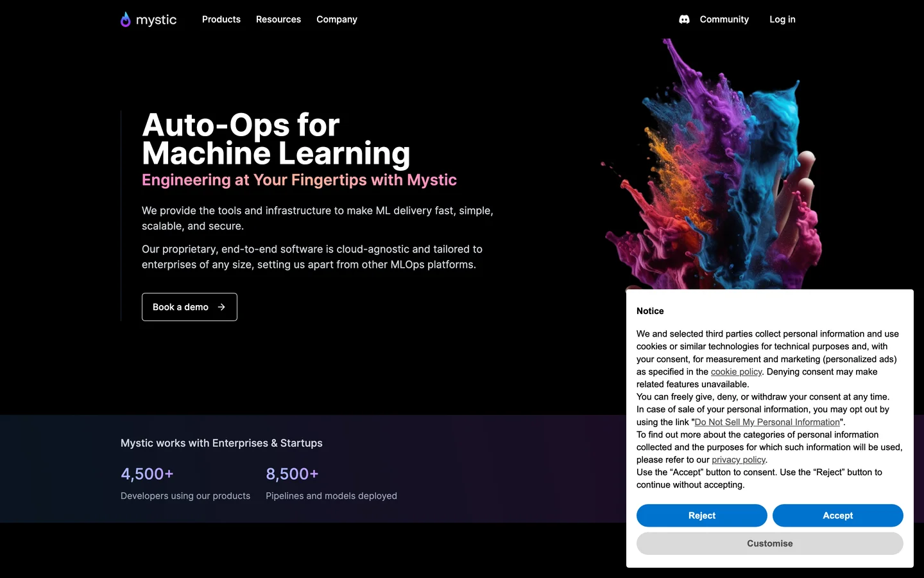Click the Auto-Ops for Machine Learning heading
This screenshot has height=578, width=924.
click(x=276, y=139)
